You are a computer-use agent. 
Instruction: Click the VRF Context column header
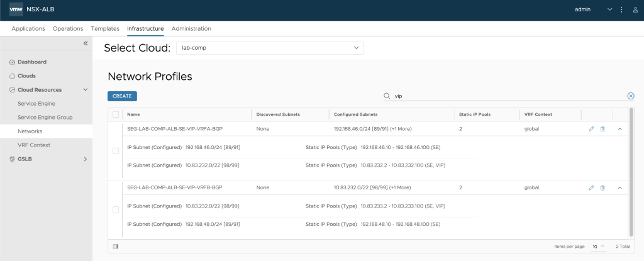[x=538, y=114]
